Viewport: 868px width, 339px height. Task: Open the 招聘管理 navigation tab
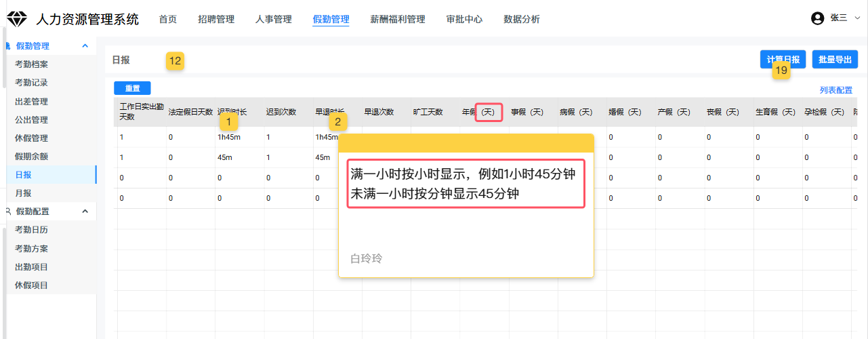pos(216,19)
